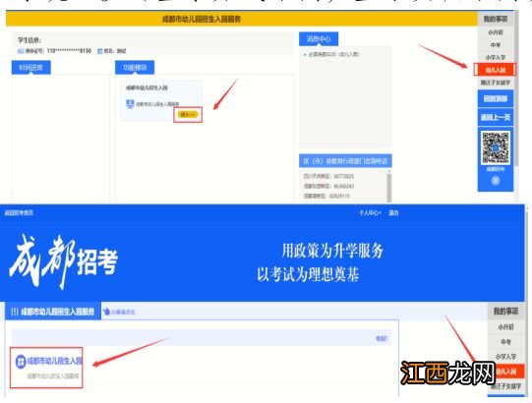Viewport: 532px width, 403px height.
Task: Open the 成都市幼儿招生入园 link on the lower page
Action: [x=54, y=361]
